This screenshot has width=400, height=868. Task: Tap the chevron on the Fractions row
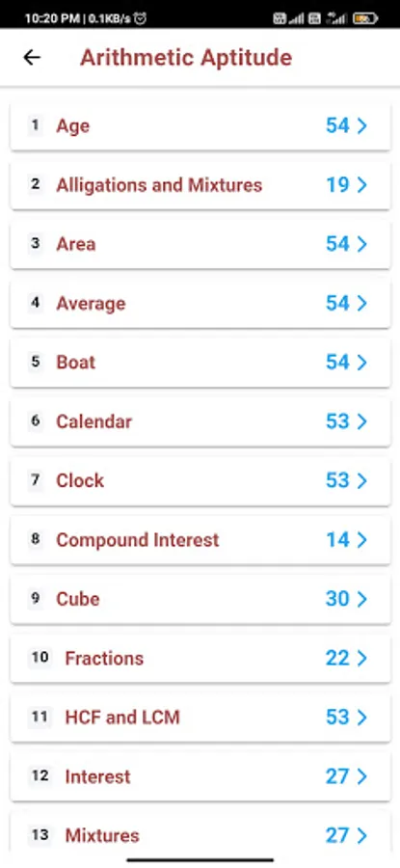pyautogui.click(x=361, y=658)
